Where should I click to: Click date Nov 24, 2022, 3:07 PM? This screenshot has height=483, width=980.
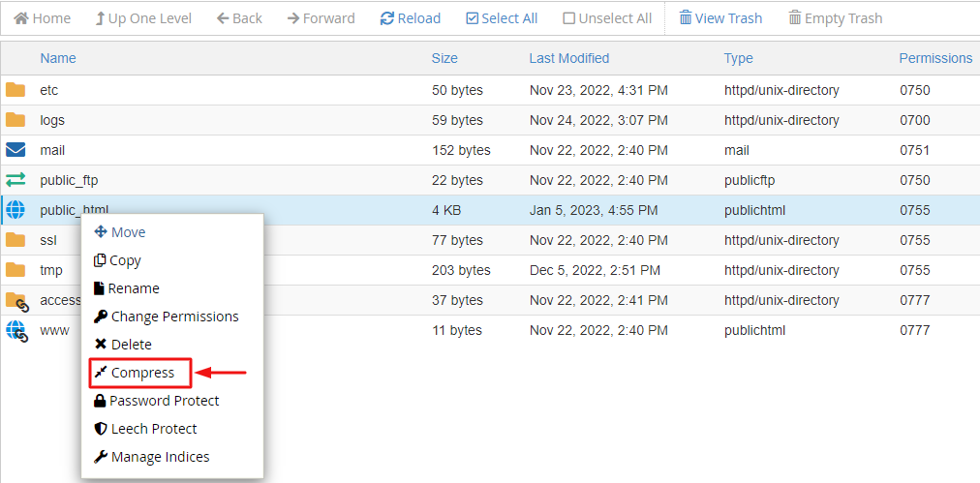pyautogui.click(x=598, y=120)
